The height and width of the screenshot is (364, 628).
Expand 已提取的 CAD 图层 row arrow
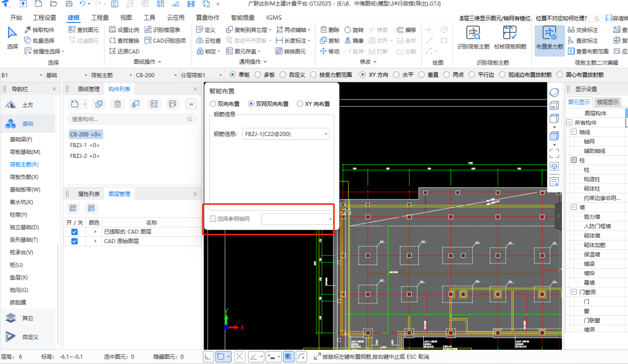pyautogui.click(x=95, y=232)
